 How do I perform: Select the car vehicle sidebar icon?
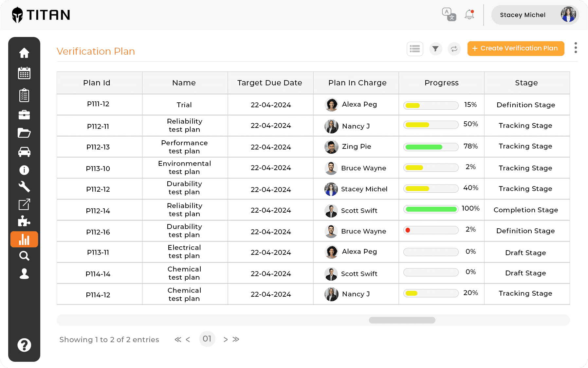[x=24, y=152]
